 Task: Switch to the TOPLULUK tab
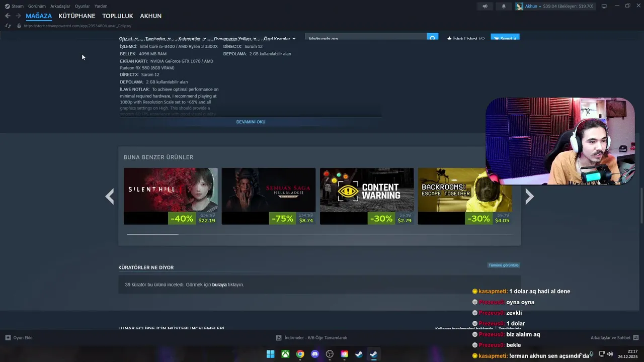tap(118, 16)
